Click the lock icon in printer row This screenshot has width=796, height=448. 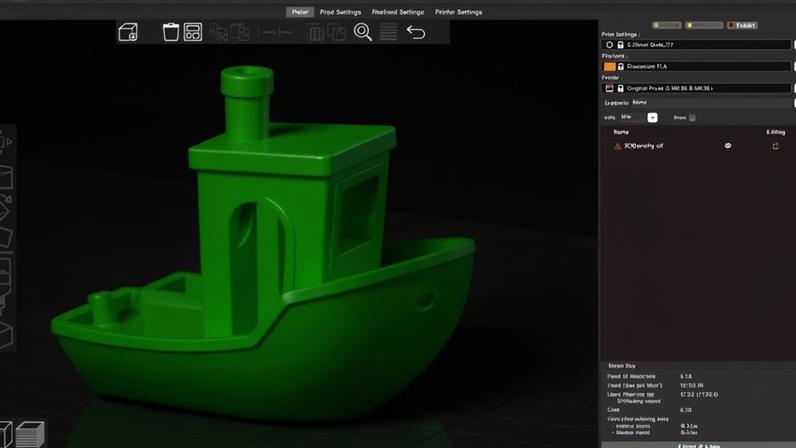(620, 88)
